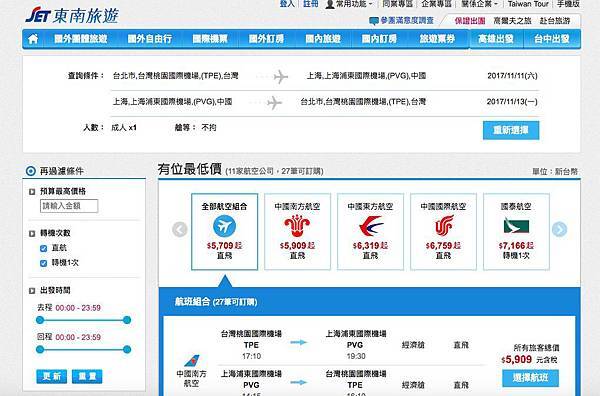Open 旅遊票券 in the navigation bar

[437, 39]
